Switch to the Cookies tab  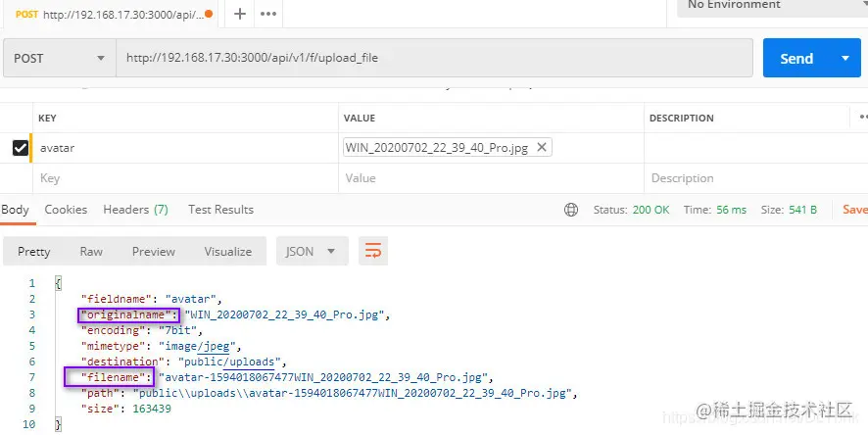[66, 210]
